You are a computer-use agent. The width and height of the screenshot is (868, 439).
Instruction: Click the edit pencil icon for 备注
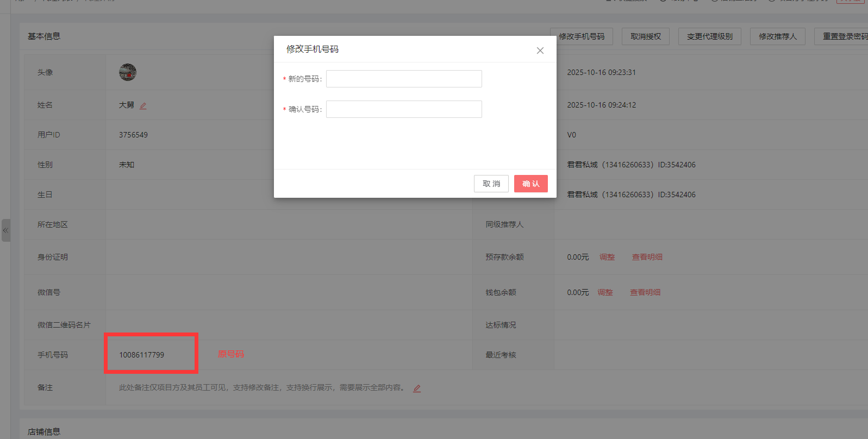pyautogui.click(x=417, y=388)
